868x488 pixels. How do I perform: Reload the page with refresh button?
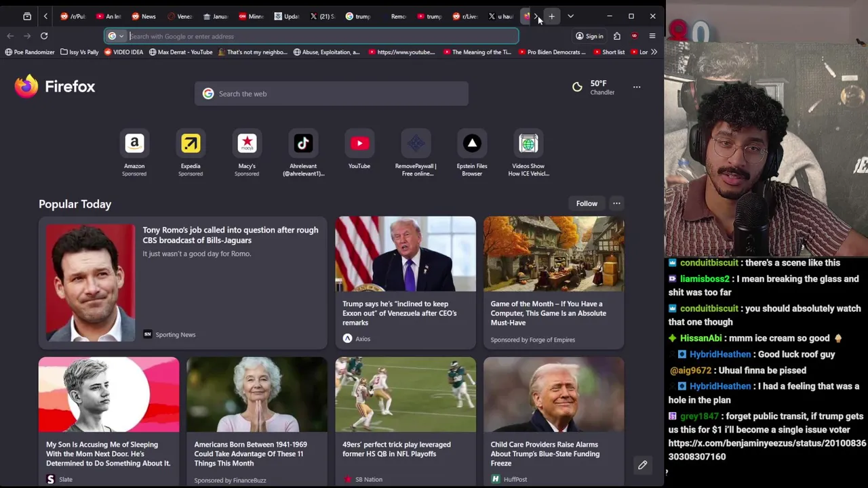coord(44,36)
